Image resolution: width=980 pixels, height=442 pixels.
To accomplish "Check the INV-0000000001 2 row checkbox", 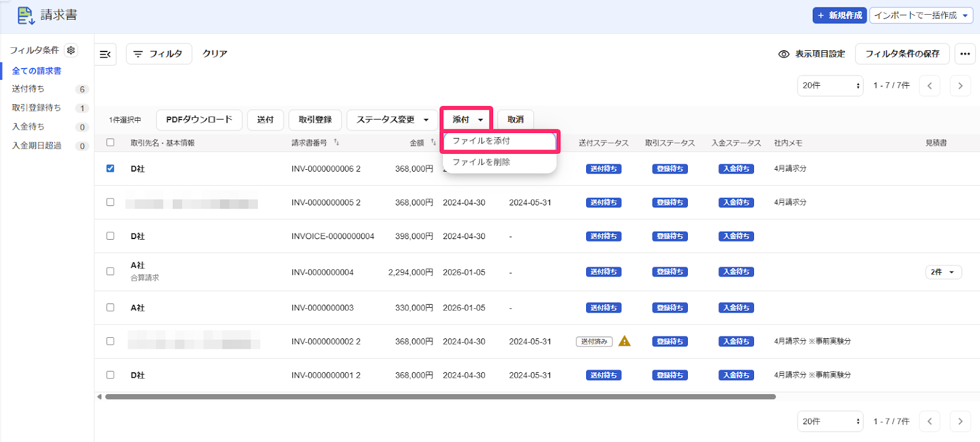I will (110, 375).
